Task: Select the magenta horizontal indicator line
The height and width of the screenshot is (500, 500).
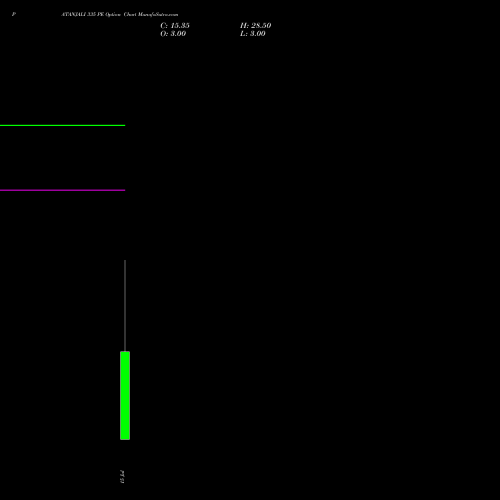Action: click(x=62, y=190)
